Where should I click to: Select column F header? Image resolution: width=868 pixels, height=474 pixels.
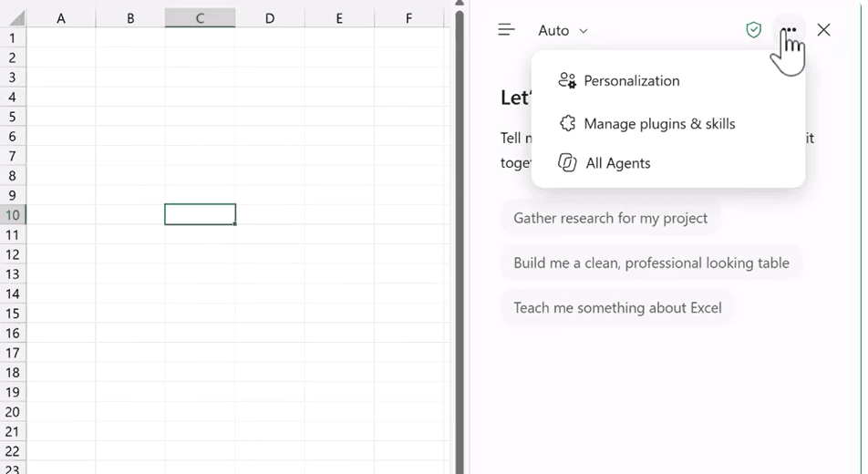(408, 18)
